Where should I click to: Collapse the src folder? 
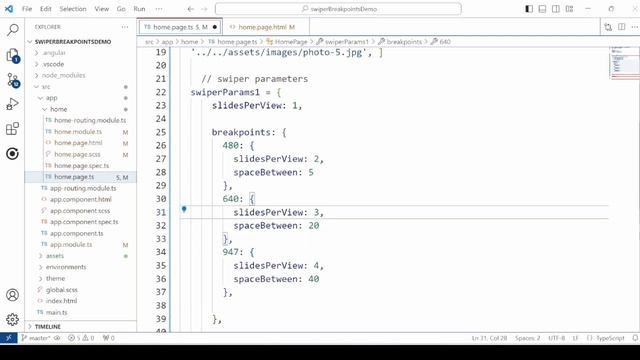[46, 87]
